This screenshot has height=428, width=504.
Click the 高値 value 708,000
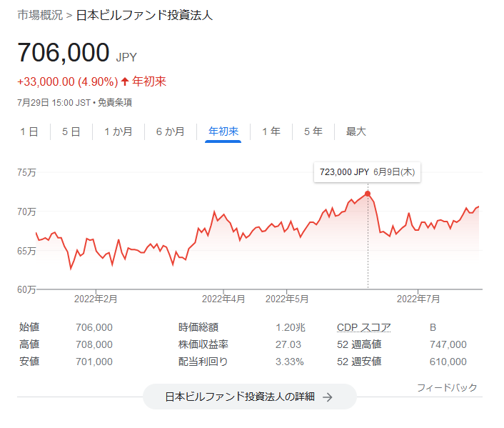pos(94,344)
